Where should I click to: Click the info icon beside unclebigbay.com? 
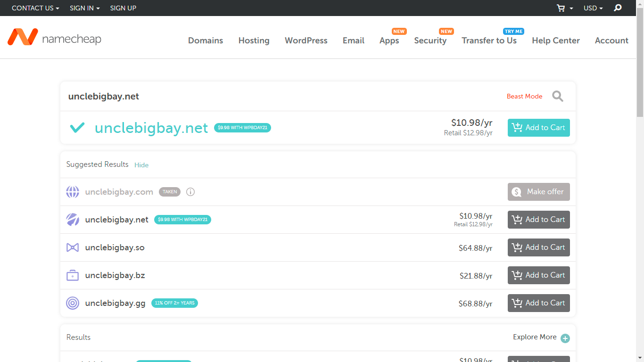(190, 192)
